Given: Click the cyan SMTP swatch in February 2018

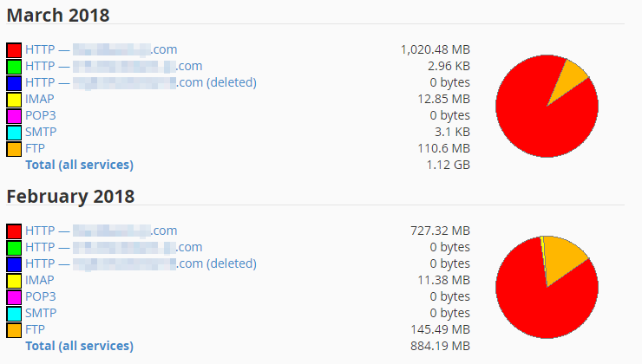Looking at the screenshot, I should pyautogui.click(x=14, y=313).
